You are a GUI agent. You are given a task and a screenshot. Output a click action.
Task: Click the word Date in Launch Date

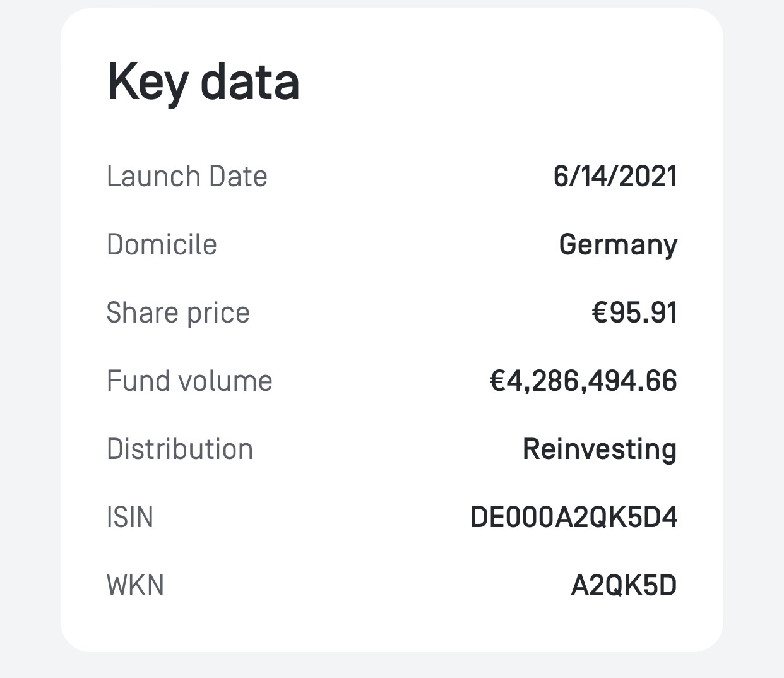coord(238,176)
